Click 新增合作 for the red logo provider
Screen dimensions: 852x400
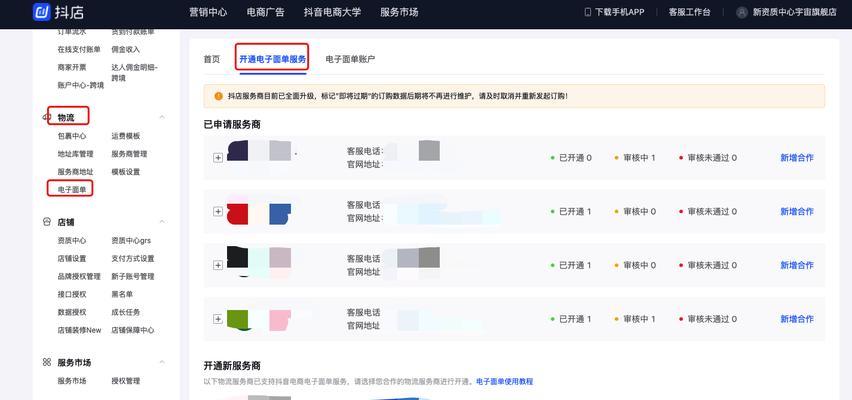pos(797,211)
